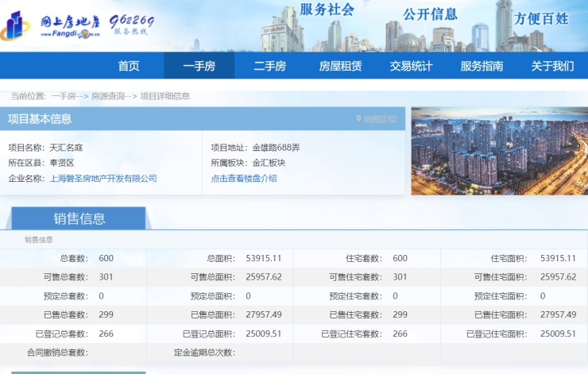Go to the 二手房 section
Image resolution: width=588 pixels, height=374 pixels.
[x=269, y=66]
